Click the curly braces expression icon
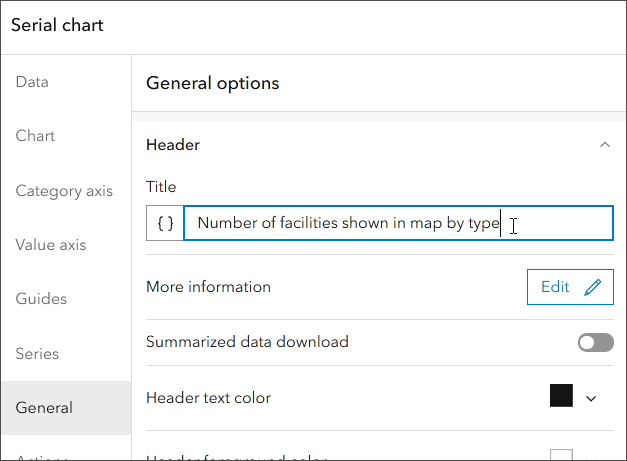 pyautogui.click(x=165, y=223)
